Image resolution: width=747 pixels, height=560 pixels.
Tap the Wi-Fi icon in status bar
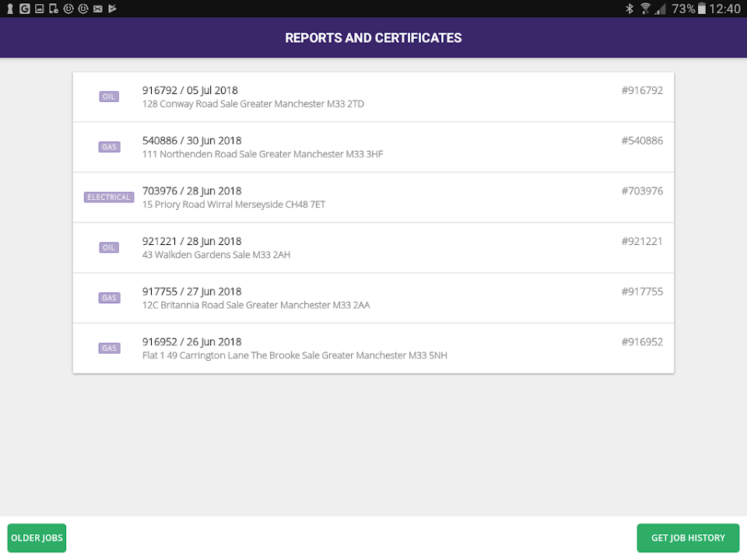(x=645, y=9)
